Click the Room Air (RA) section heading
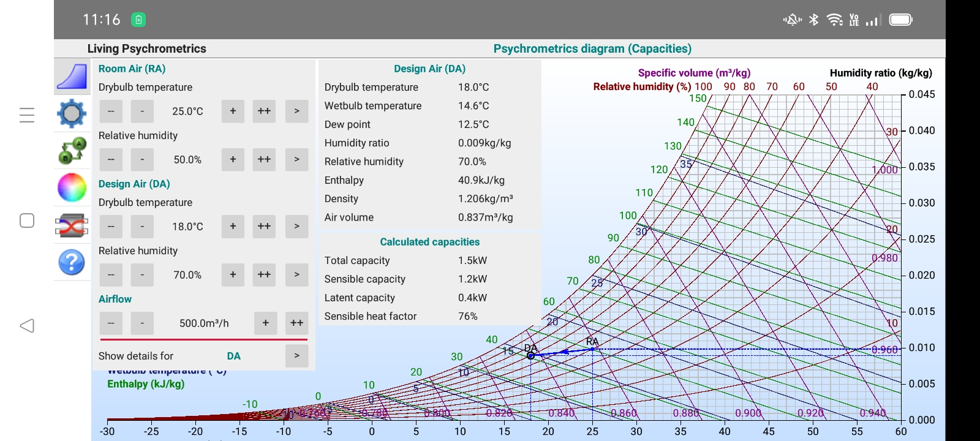 [x=132, y=69]
